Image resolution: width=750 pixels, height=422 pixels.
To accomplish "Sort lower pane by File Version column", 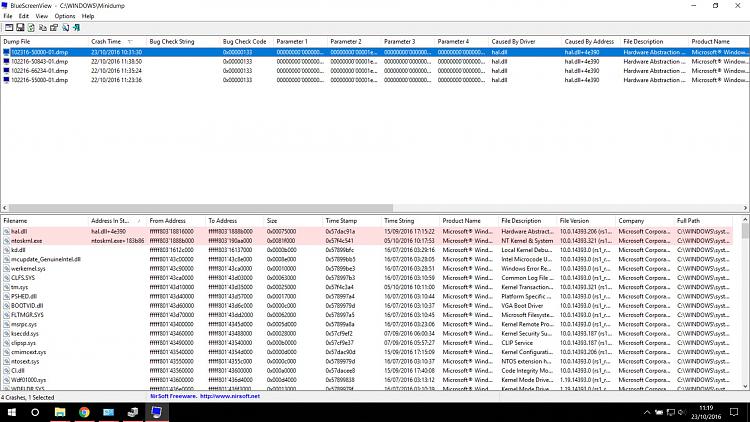I will click(x=586, y=221).
